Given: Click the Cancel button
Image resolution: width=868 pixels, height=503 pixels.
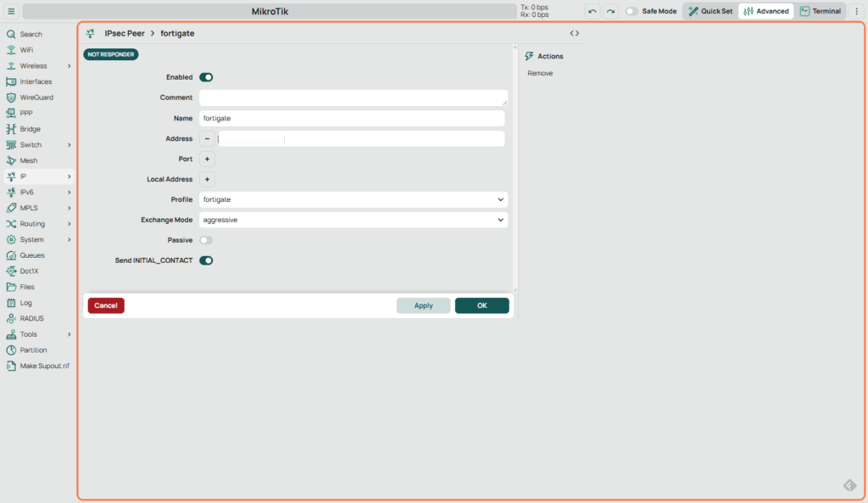Looking at the screenshot, I should click(x=106, y=305).
